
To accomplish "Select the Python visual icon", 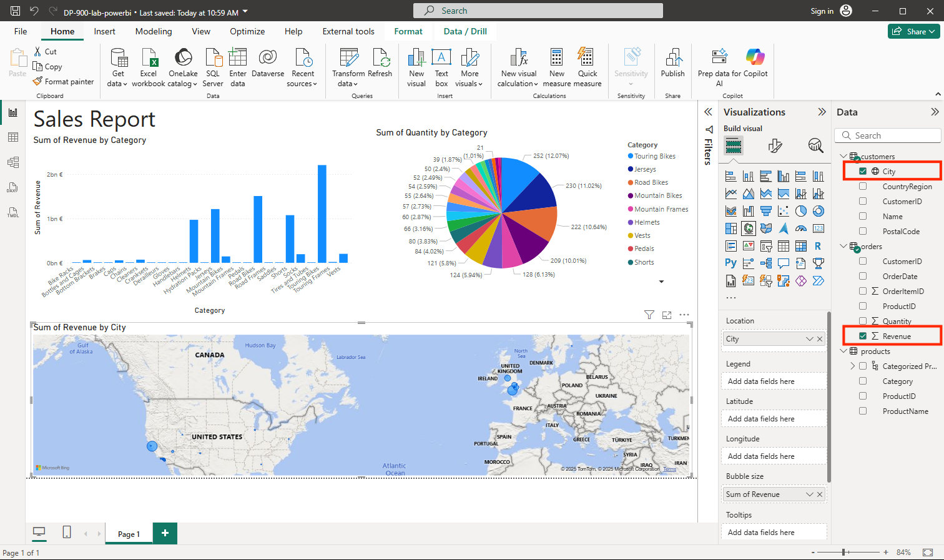I will coord(731,263).
